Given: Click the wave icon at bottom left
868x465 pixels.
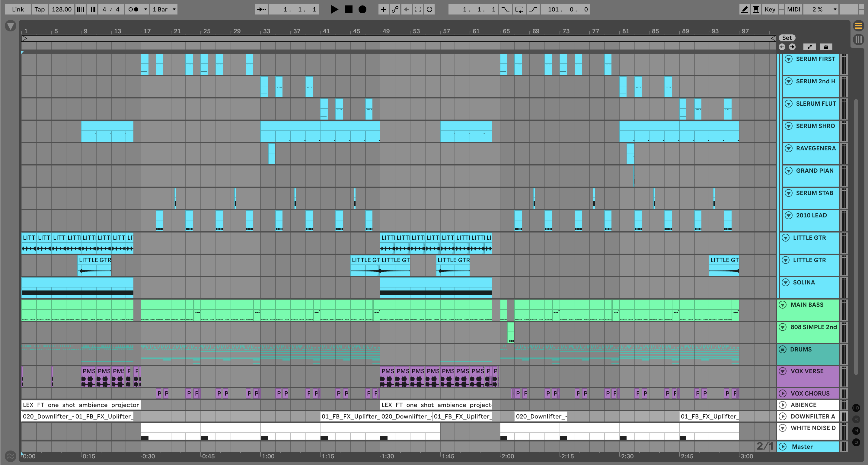Looking at the screenshot, I should pyautogui.click(x=11, y=456).
